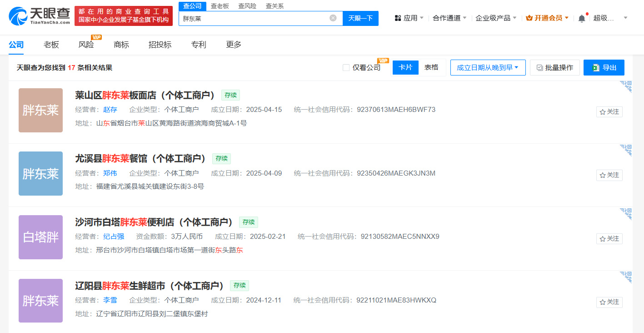Switch to the 公司 results tab
Screen dimensions: 644x333
pos(16,45)
